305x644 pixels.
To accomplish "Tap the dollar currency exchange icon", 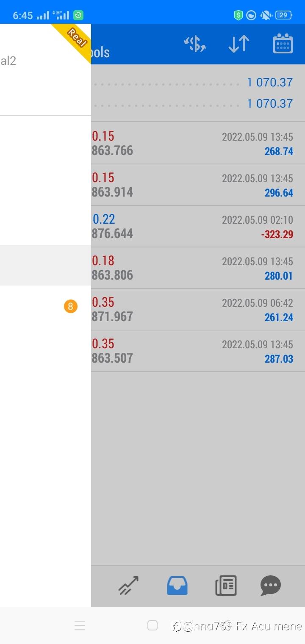I will [x=194, y=44].
